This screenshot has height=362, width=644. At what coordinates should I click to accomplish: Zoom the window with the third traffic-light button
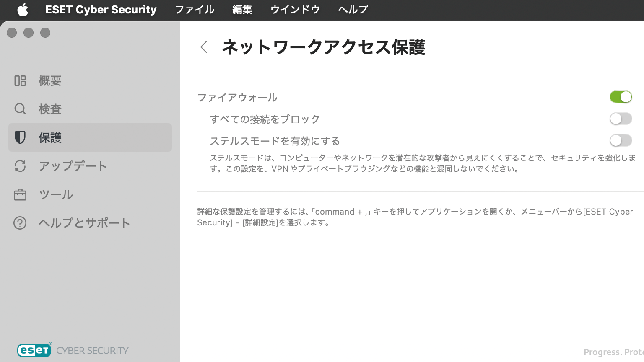pos(45,33)
